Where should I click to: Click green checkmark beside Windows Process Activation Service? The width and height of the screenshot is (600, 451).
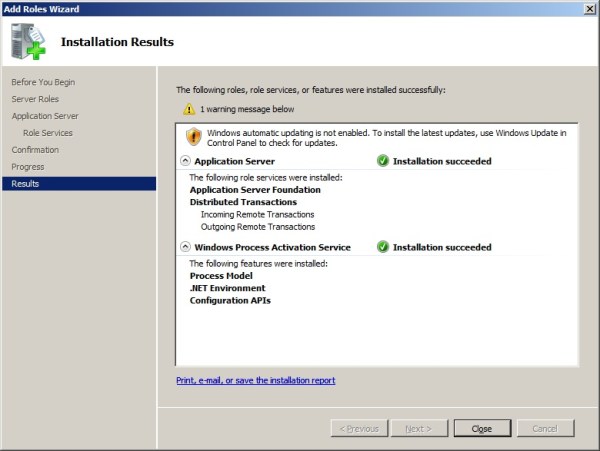point(383,247)
